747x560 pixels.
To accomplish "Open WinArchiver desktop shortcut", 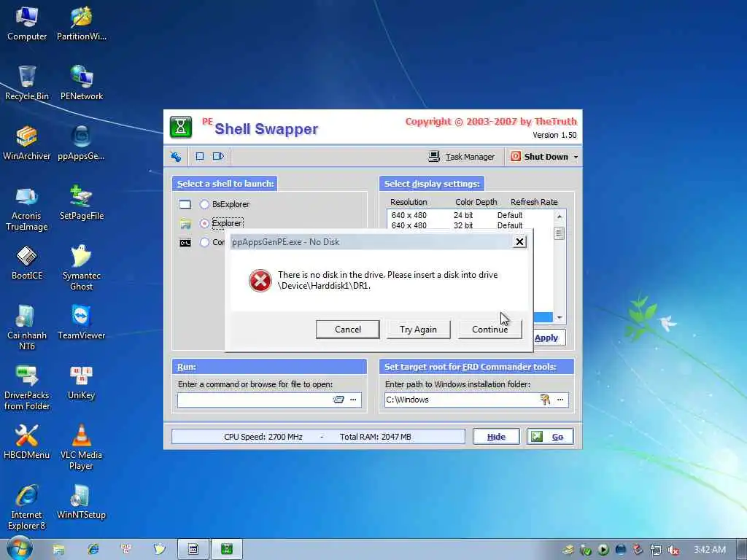I will tap(27, 144).
